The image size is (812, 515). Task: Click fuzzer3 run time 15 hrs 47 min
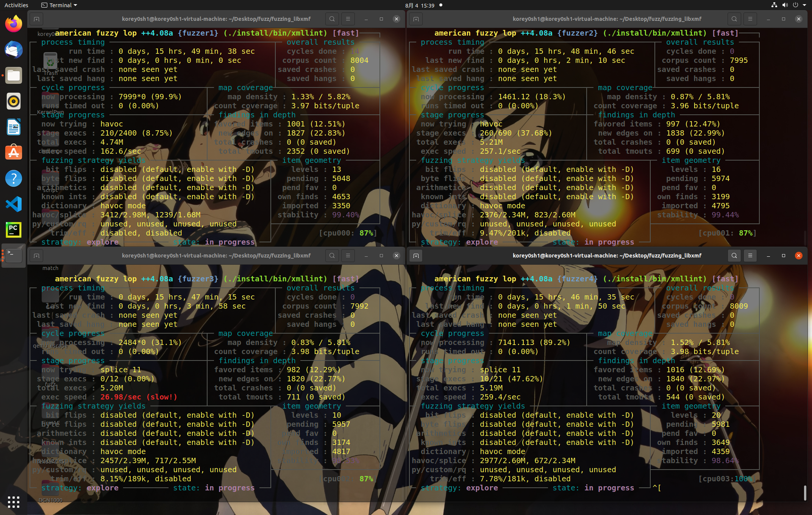click(x=187, y=297)
